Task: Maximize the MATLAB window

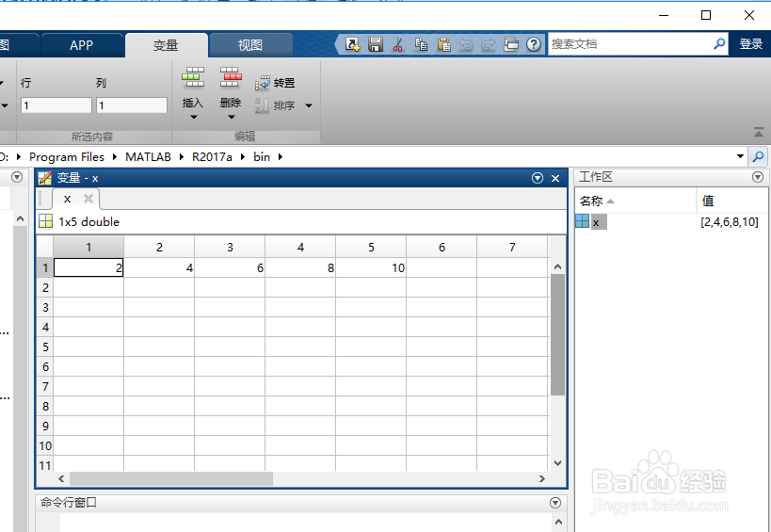Action: [x=706, y=15]
